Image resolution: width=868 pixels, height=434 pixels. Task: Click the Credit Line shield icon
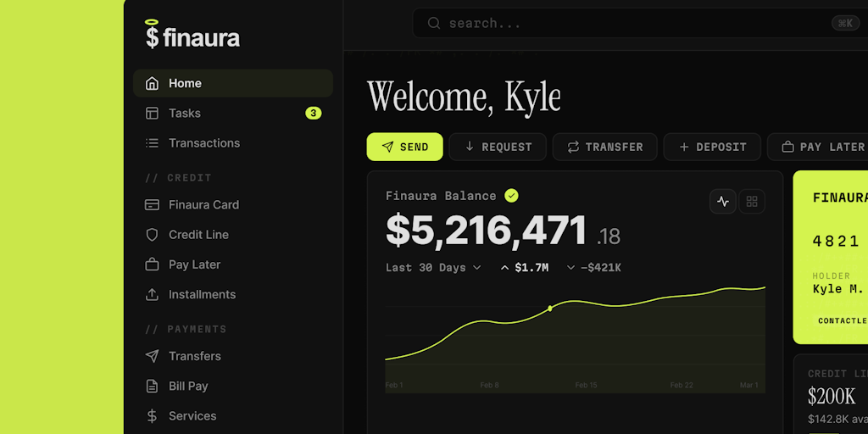(152, 235)
